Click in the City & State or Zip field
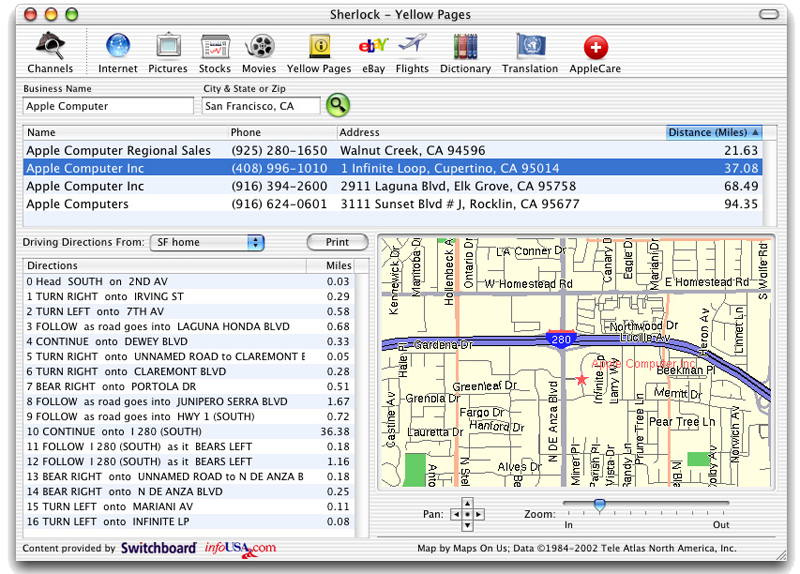 (261, 106)
